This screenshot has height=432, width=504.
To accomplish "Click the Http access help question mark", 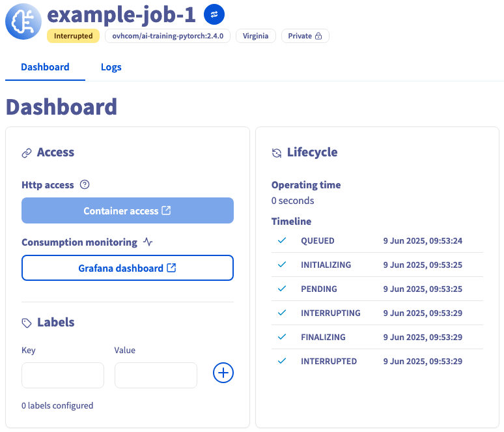I will (85, 184).
